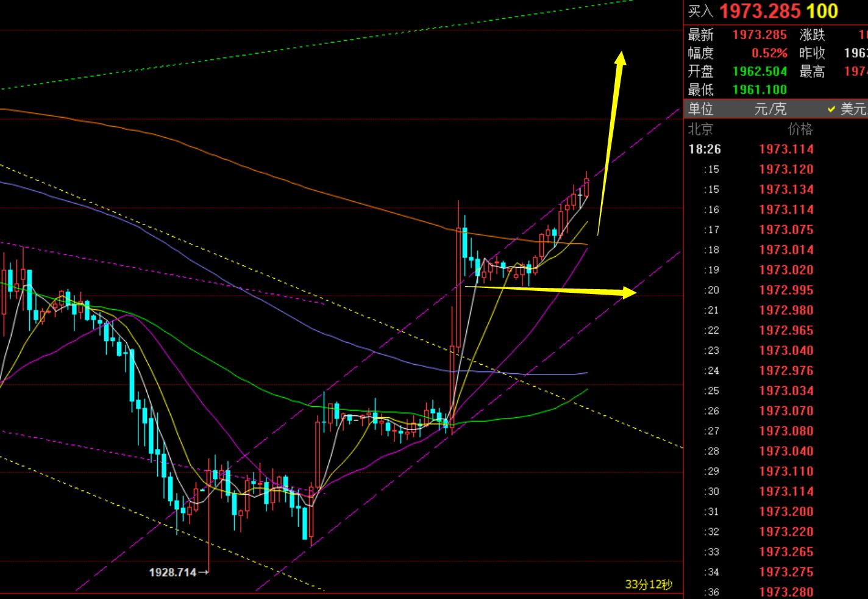Click the 最低 value 1961.100
This screenshot has width=868, height=599.
(x=759, y=90)
